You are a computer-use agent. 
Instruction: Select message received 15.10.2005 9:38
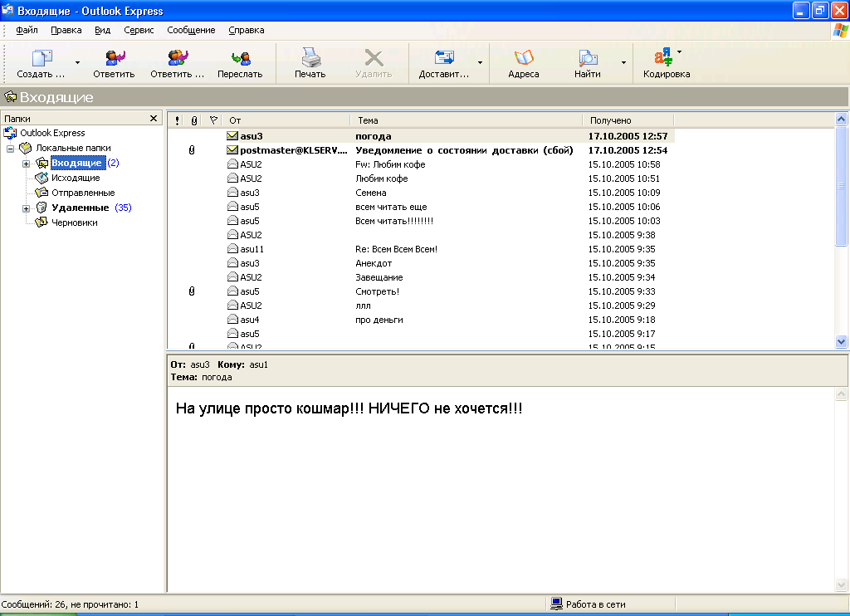(421, 235)
